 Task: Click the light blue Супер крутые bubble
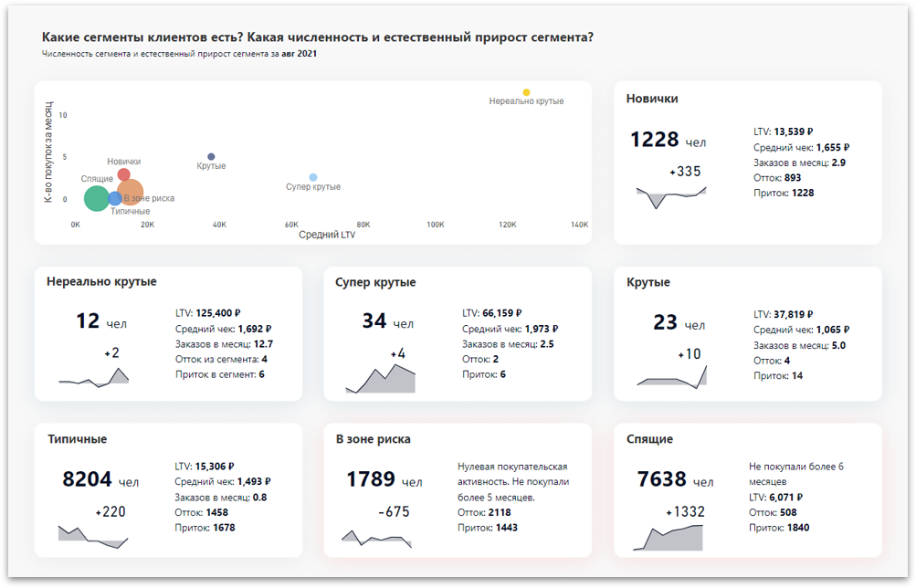313,177
